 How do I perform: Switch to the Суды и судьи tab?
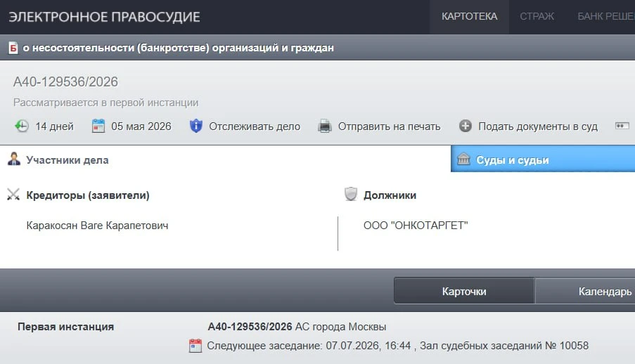click(543, 159)
